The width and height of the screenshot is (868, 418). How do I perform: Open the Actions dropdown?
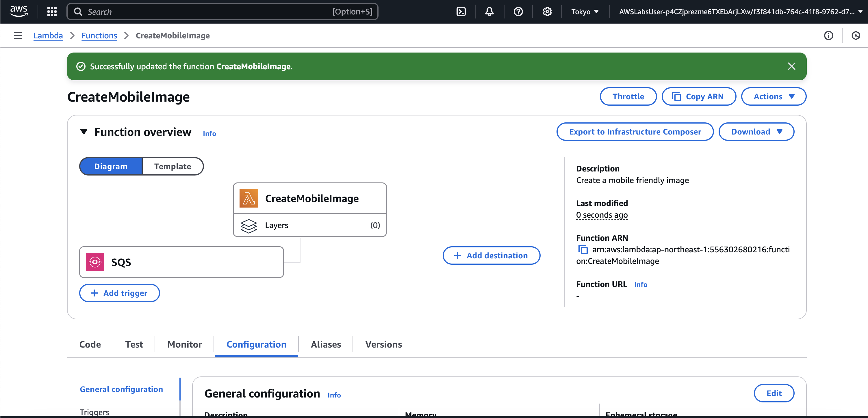pos(773,97)
